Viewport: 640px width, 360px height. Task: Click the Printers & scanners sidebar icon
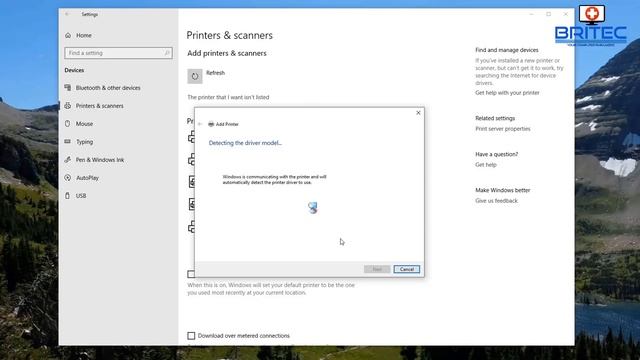pyautogui.click(x=68, y=105)
